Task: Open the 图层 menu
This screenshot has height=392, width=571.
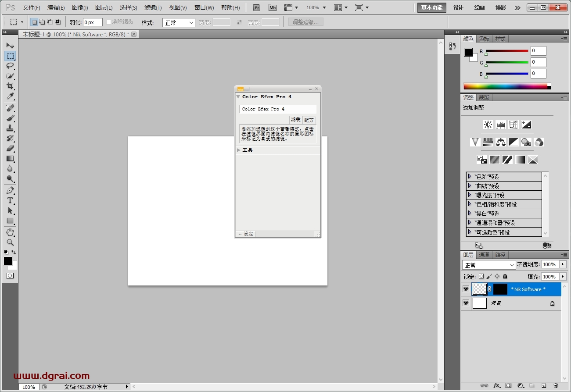Action: 104,7
